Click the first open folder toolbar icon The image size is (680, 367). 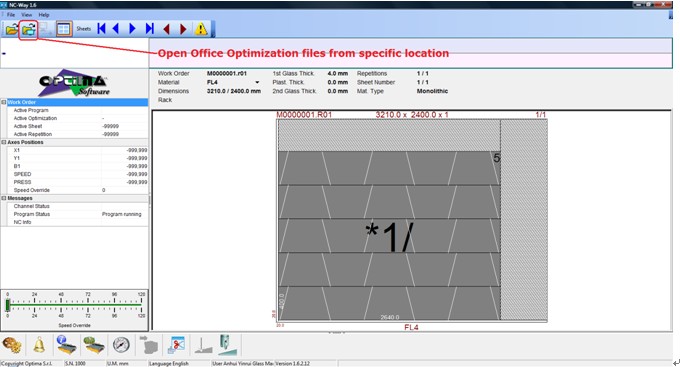click(x=11, y=29)
